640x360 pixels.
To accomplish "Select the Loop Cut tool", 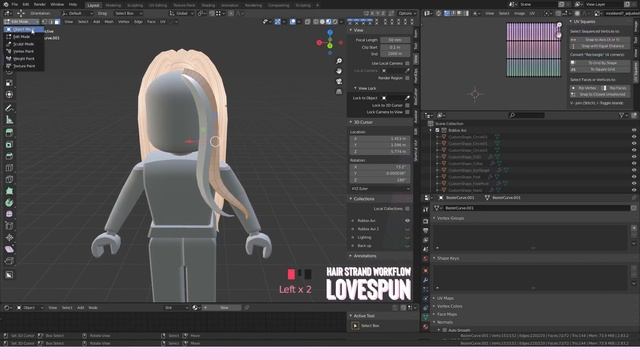I will pyautogui.click(x=9, y=168).
